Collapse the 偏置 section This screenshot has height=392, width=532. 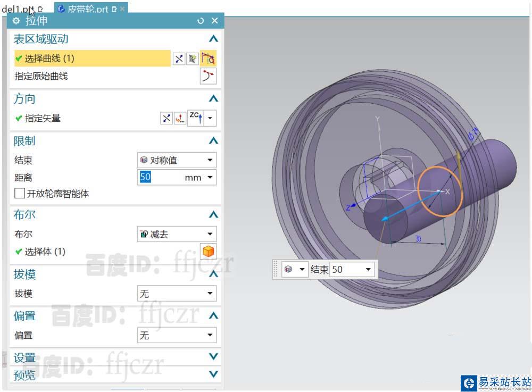coord(213,316)
